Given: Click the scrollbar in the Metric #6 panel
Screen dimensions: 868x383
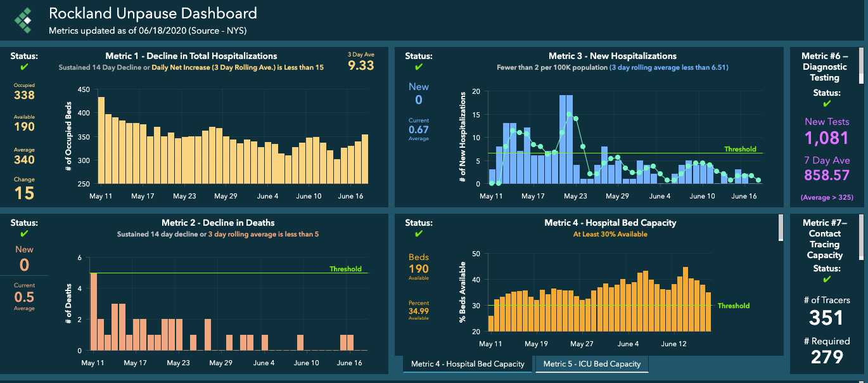Looking at the screenshot, I should pyautogui.click(x=860, y=66).
